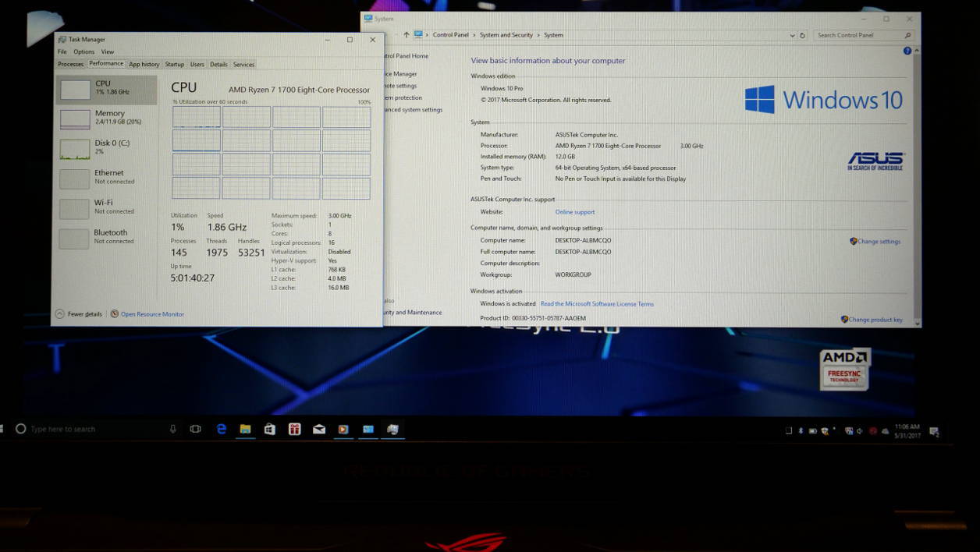The width and height of the screenshot is (980, 552).
Task: Refresh the Control Panel System page
Action: click(x=803, y=35)
